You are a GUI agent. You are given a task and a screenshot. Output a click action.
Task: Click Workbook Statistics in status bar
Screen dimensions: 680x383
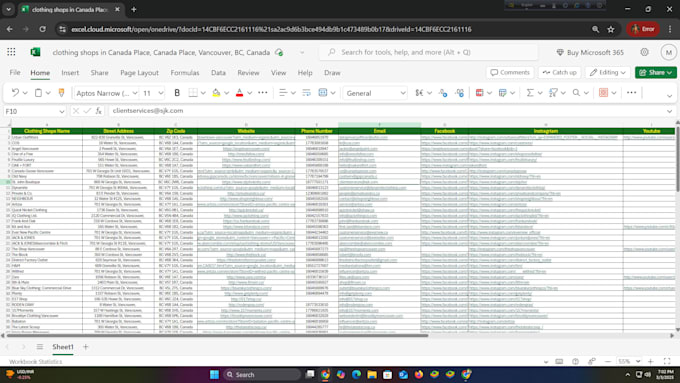[36, 361]
